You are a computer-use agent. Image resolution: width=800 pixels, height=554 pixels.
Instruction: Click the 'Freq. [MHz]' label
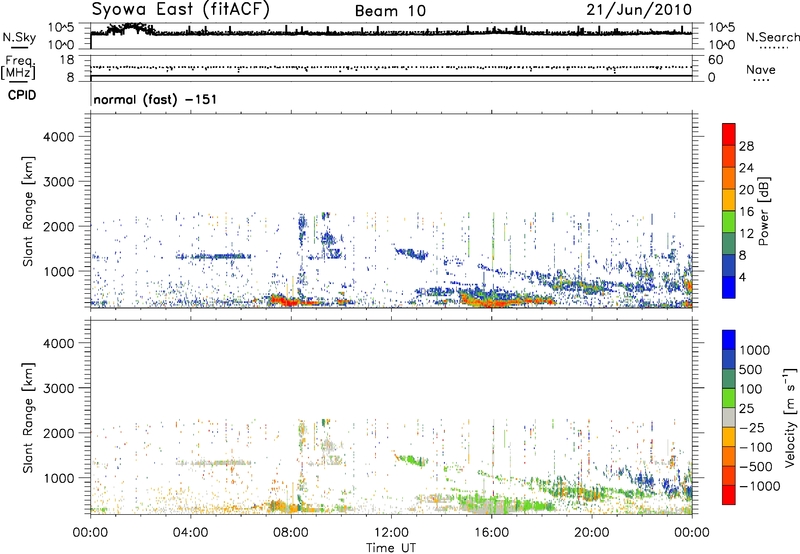(19, 67)
